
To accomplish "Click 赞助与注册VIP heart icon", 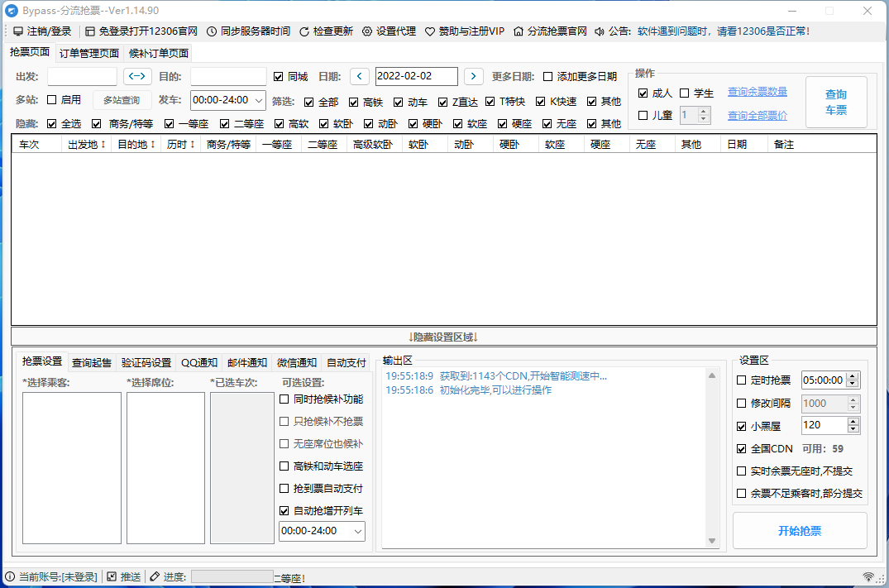I will click(430, 31).
